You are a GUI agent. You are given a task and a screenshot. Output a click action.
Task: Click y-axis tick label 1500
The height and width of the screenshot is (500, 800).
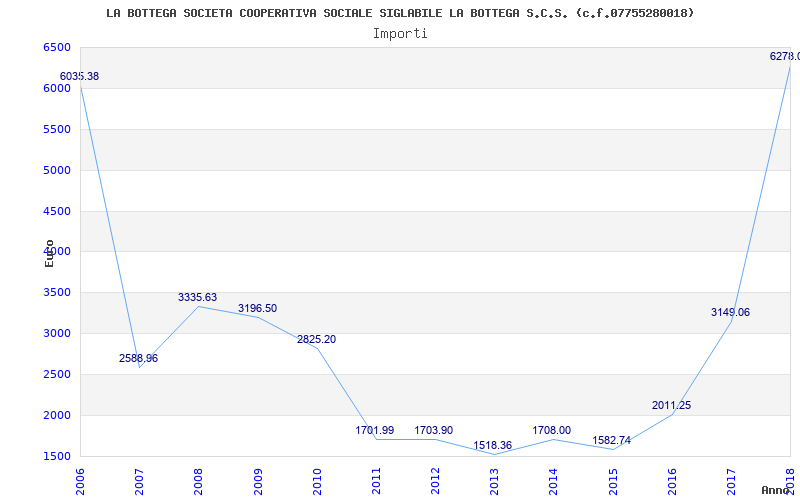click(57, 456)
